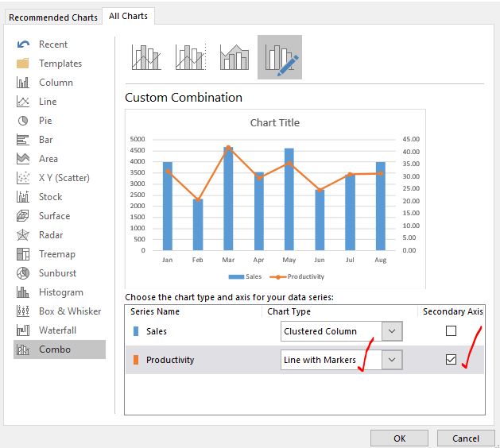Image resolution: width=500 pixels, height=448 pixels.
Task: Open Sales chart type dropdown arrow
Action: [392, 331]
